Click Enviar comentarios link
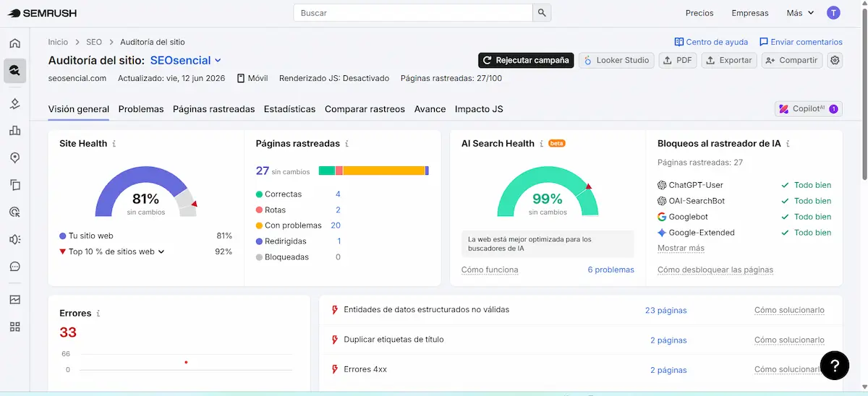The width and height of the screenshot is (868, 396). 801,42
